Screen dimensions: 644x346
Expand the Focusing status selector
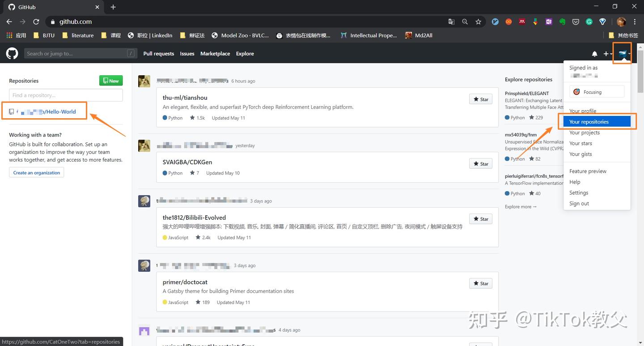[597, 91]
